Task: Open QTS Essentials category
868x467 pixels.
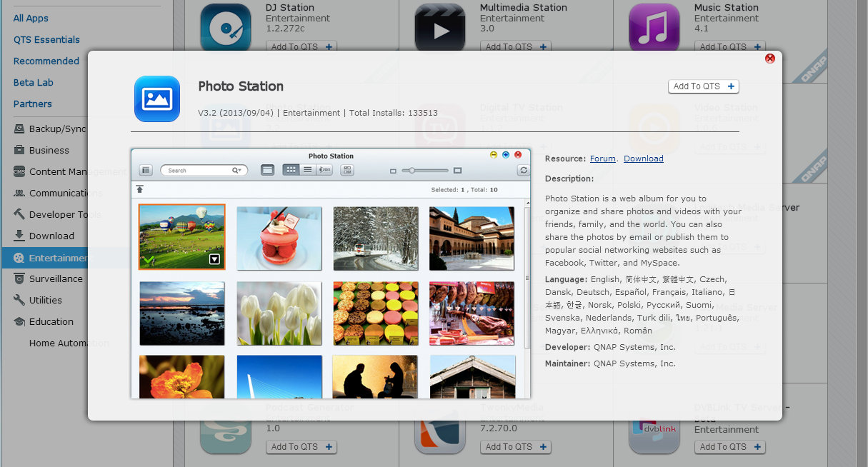Action: 46,39
